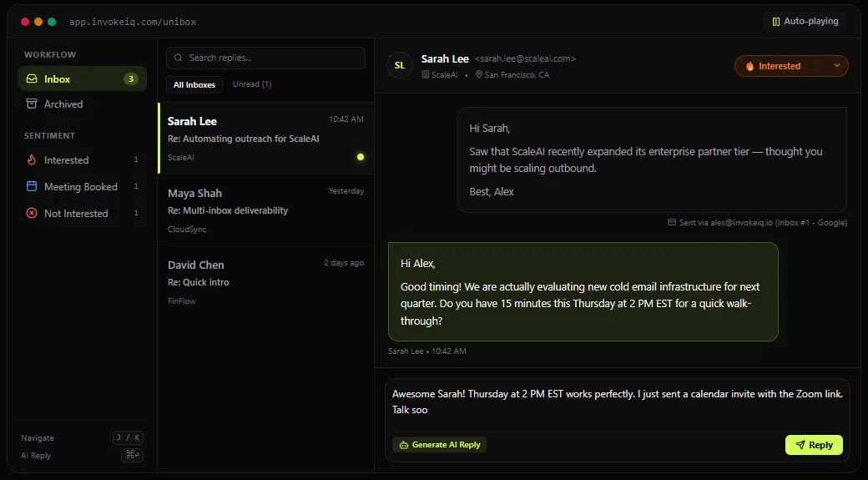Click the '2 days ago' timestamp
Viewport: 868px width, 480px height.
[x=344, y=263]
